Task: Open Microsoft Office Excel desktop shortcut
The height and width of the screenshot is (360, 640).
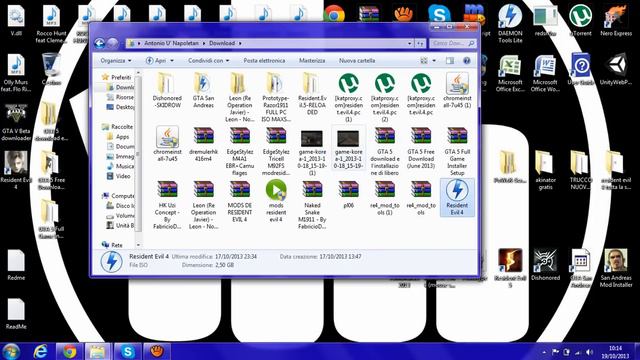Action: pyautogui.click(x=510, y=73)
